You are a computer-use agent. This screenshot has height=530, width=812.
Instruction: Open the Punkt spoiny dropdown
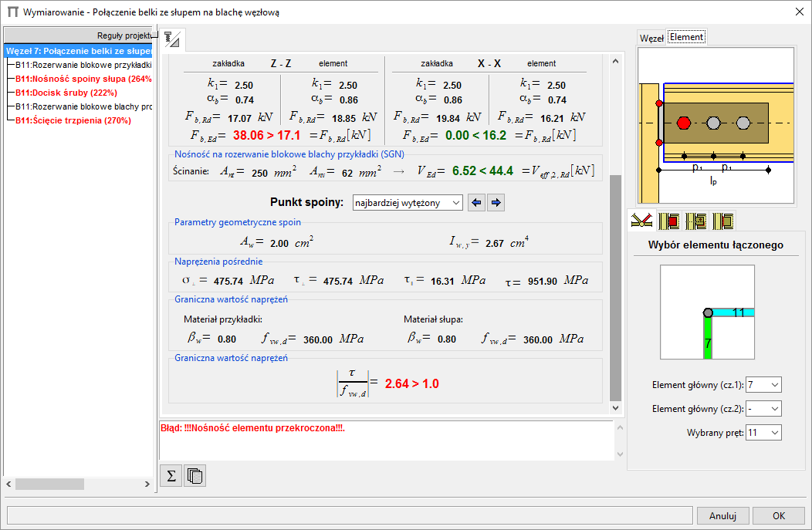point(407,203)
